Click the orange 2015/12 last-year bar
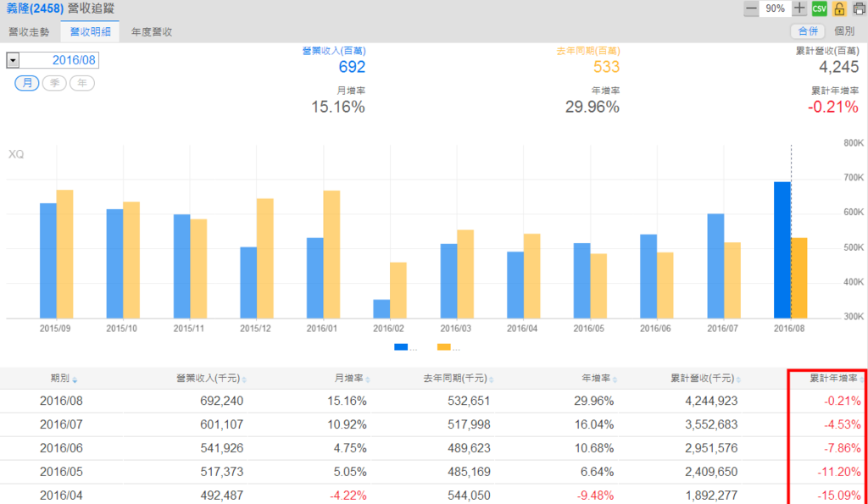868x504 pixels. (x=265, y=258)
